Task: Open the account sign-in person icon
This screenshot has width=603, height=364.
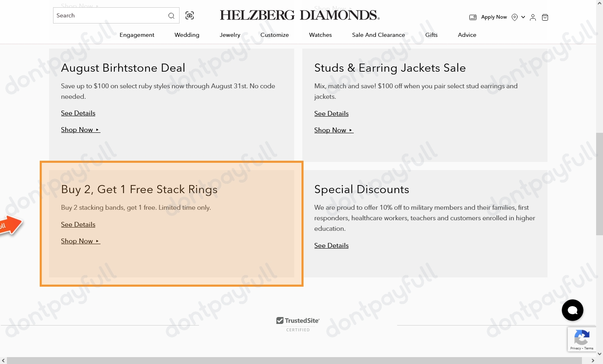Action: [532, 17]
